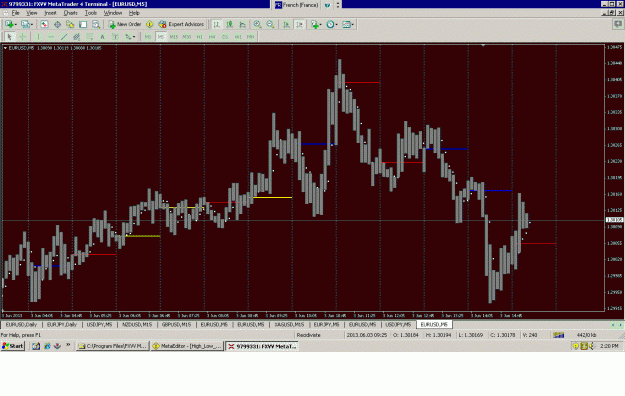This screenshot has height=396, width=625.
Task: Open the Terminal panel icon
Action: point(83,24)
